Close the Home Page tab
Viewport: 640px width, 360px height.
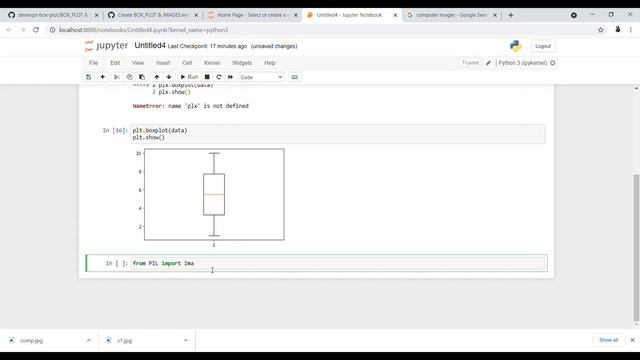[296, 15]
